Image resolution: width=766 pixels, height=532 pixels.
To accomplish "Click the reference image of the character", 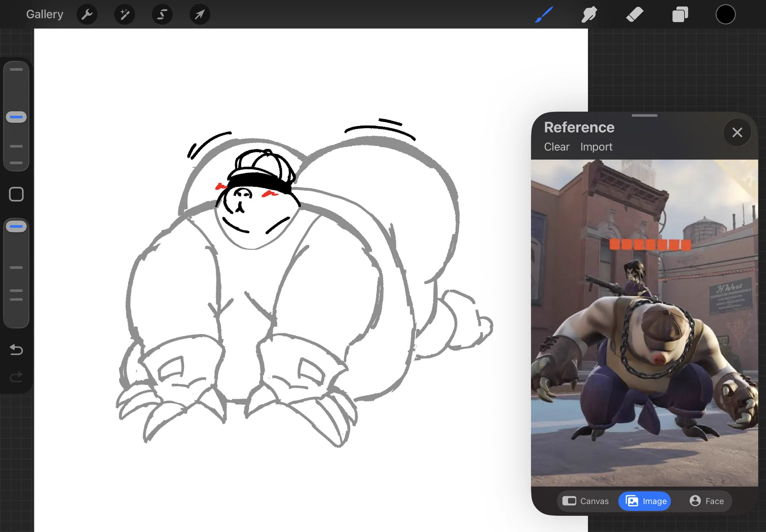I will (644, 323).
